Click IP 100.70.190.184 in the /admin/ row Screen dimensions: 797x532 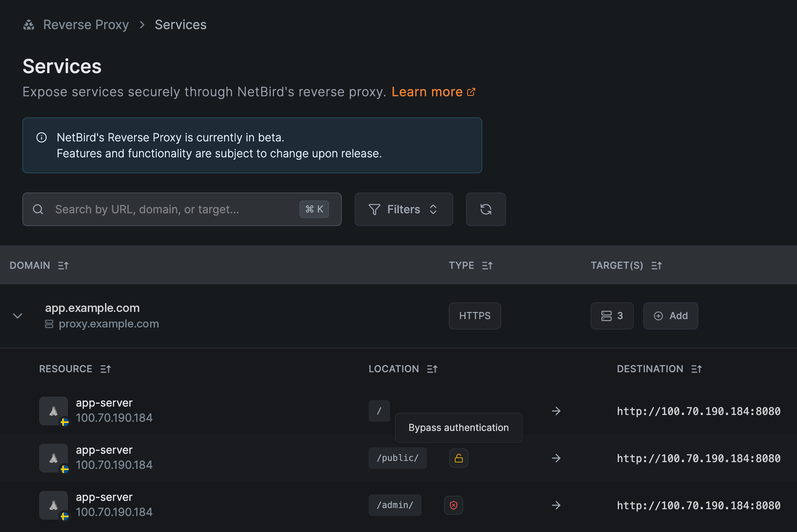[114, 512]
